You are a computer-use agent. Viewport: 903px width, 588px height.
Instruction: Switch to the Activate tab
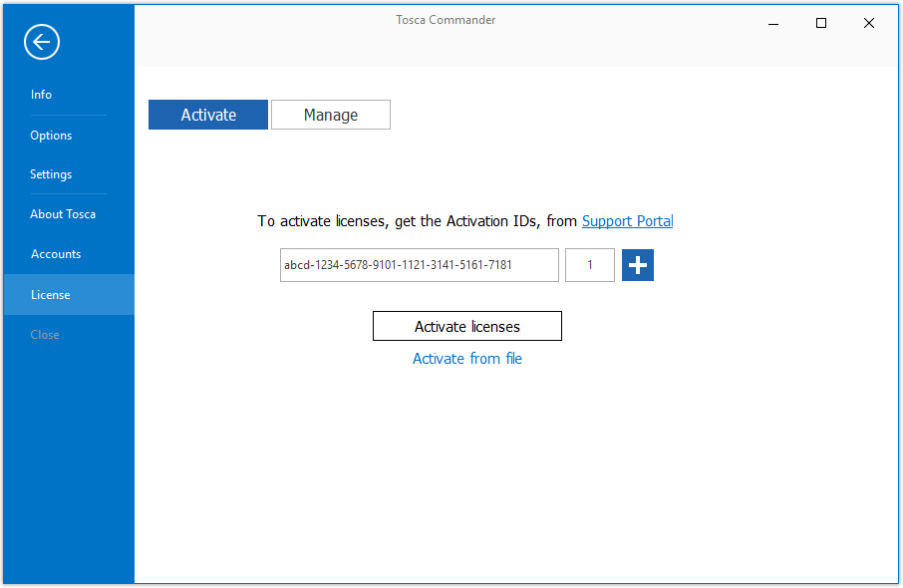coord(208,115)
